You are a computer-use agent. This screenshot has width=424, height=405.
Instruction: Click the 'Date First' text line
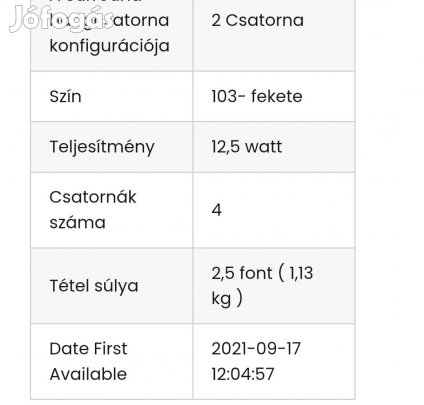click(x=88, y=349)
